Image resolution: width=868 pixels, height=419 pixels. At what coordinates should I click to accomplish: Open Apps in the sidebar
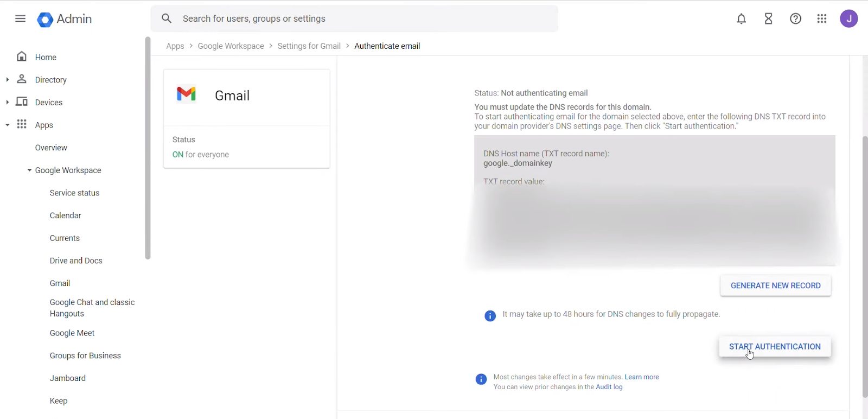[44, 125]
